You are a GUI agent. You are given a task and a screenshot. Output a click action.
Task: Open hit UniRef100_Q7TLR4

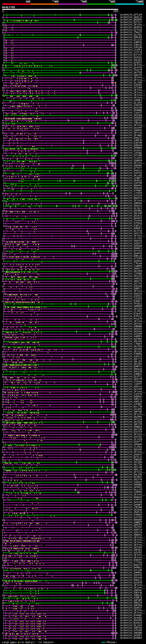pos(131,15)
